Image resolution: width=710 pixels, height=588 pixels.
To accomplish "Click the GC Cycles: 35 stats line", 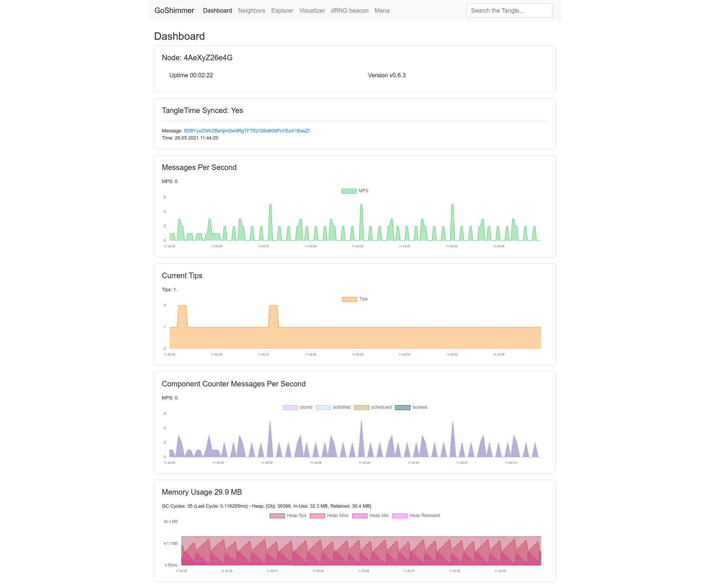I will 266,506.
